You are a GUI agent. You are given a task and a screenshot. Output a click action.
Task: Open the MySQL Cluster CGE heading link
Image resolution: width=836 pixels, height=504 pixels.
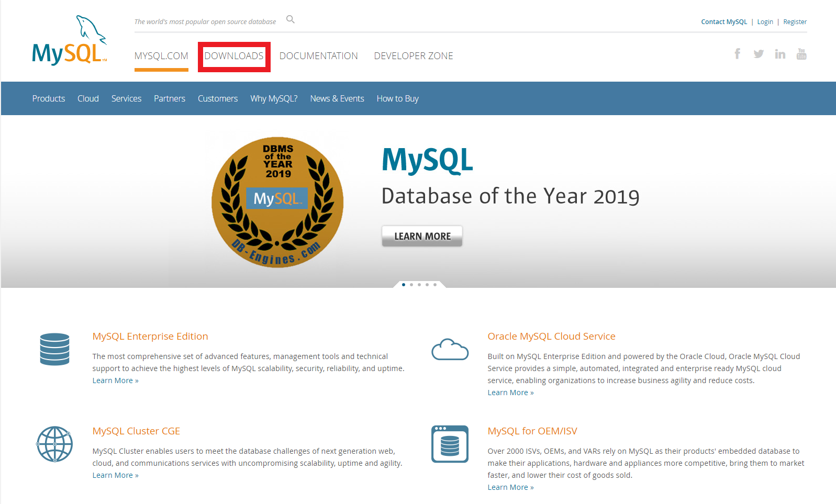(x=136, y=431)
